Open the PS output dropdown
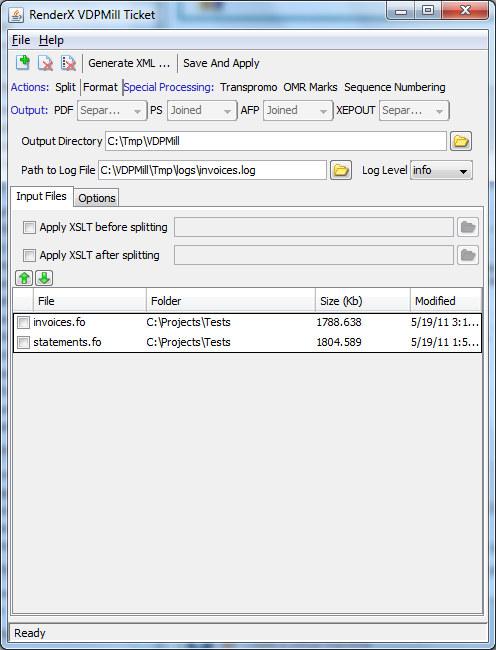 pyautogui.click(x=202, y=111)
